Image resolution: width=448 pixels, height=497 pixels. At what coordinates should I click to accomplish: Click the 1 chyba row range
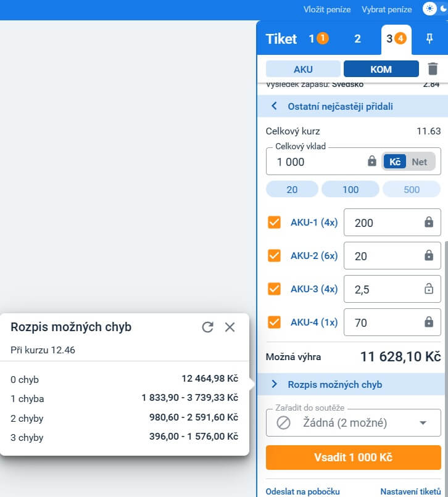189,398
